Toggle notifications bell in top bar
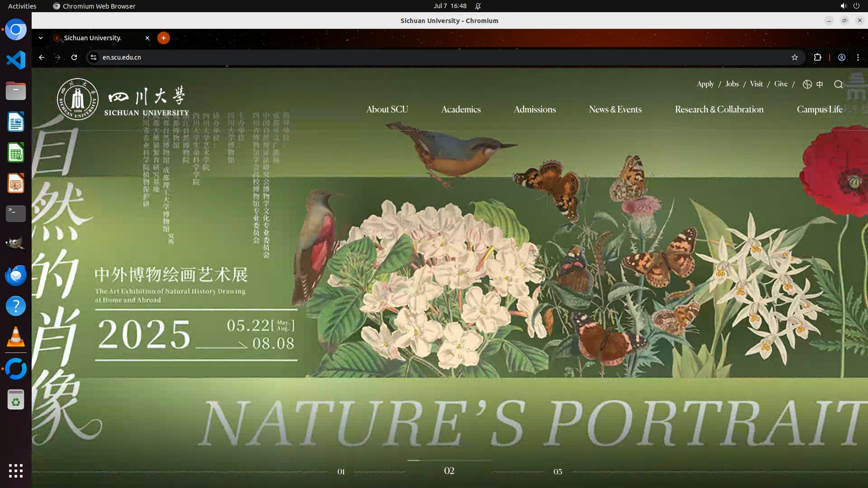The height and width of the screenshot is (488, 868). tap(478, 6)
